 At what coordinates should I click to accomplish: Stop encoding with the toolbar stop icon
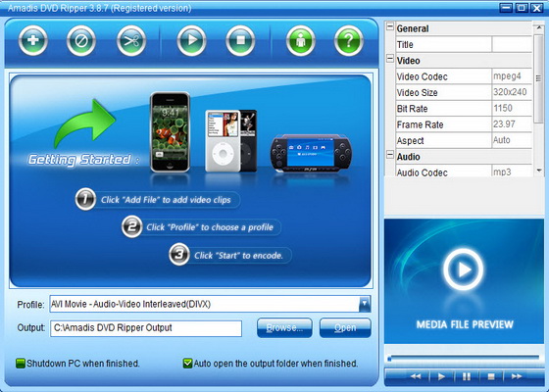pyautogui.click(x=240, y=40)
